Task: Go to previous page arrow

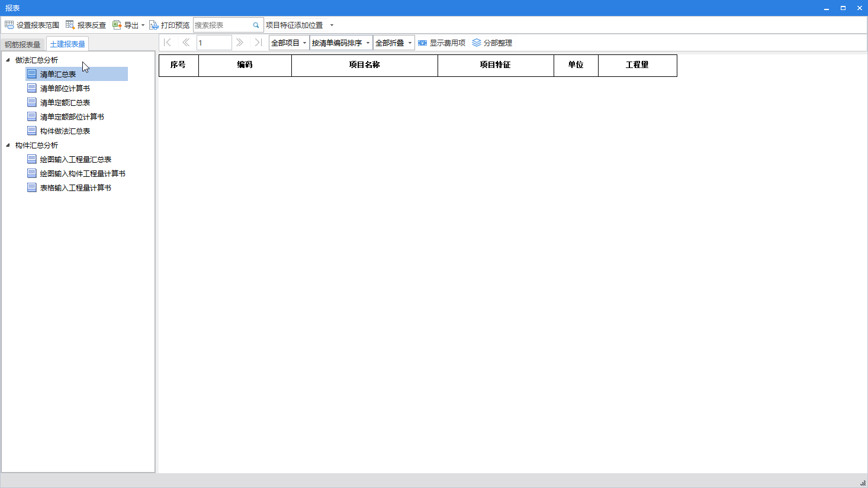Action: tap(186, 43)
